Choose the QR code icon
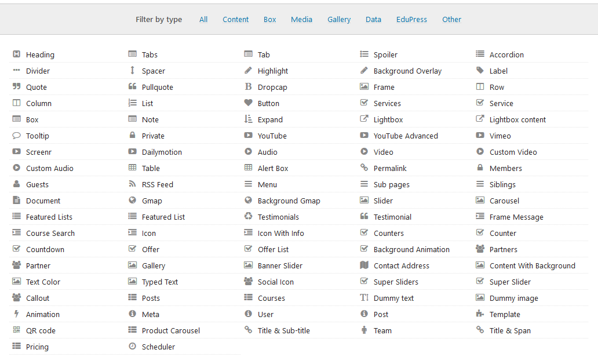 point(16,330)
